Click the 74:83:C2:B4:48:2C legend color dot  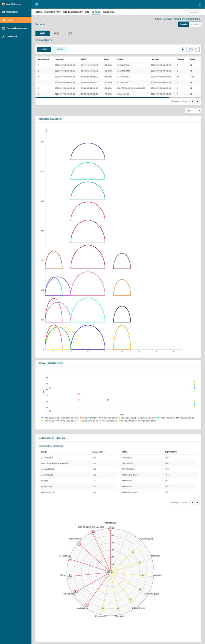(42, 417)
